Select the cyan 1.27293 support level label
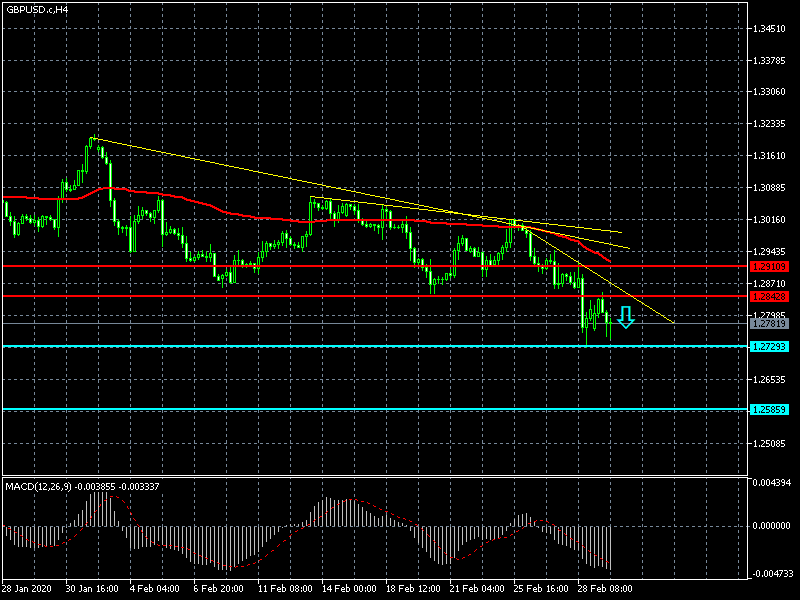800x600 pixels. click(769, 347)
